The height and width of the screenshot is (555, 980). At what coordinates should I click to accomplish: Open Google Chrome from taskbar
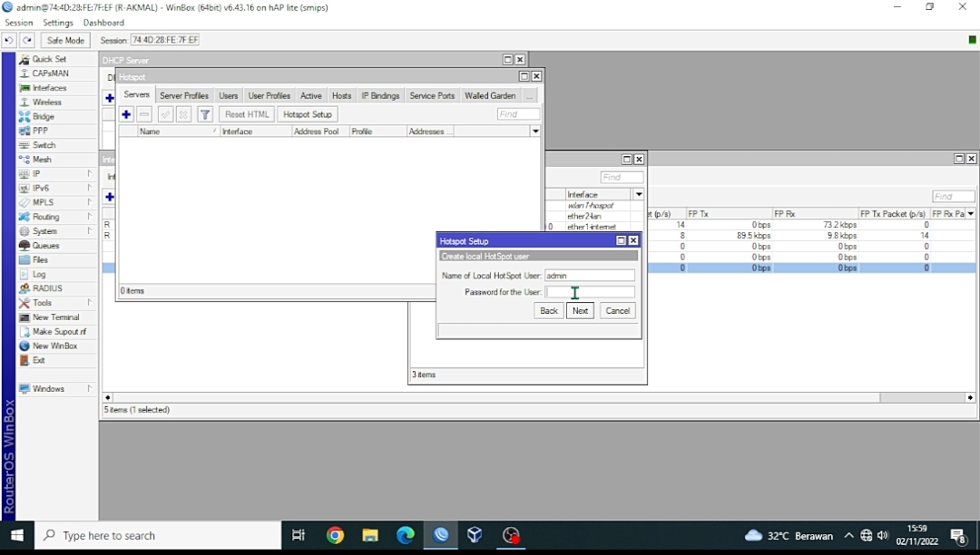click(335, 535)
